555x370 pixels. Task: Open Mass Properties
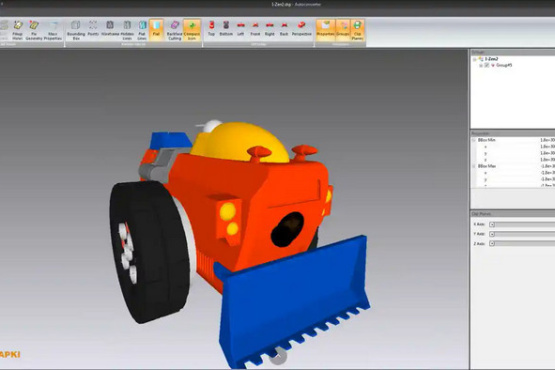pos(53,30)
